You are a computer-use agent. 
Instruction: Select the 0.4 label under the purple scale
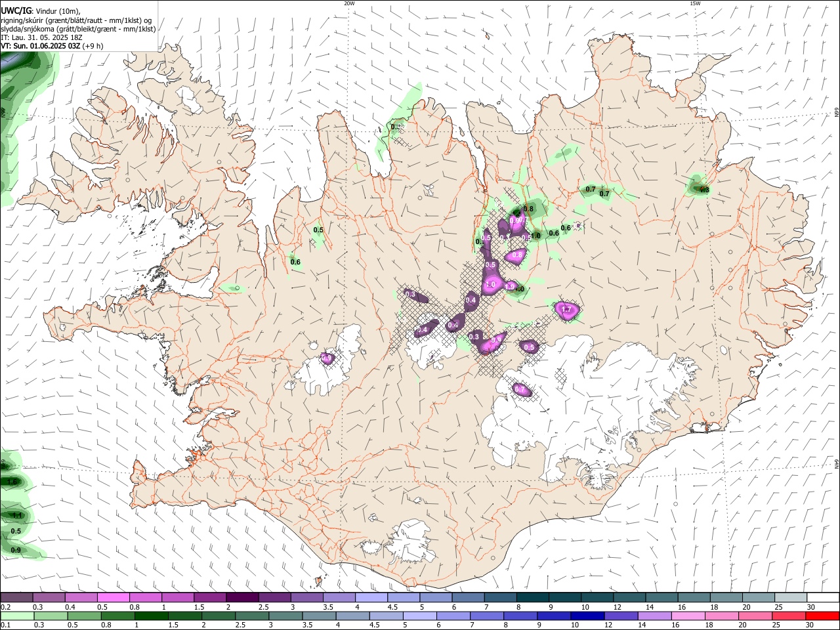(70, 607)
